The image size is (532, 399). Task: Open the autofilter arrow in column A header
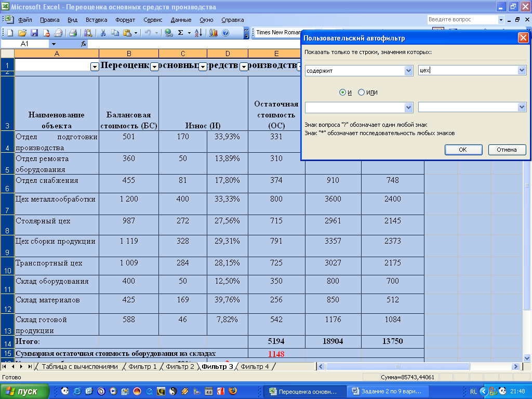[94, 66]
